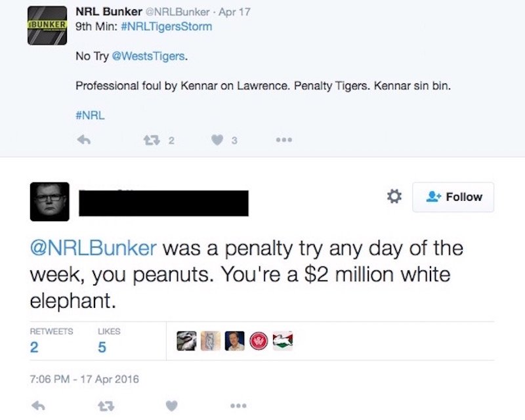Follow the account posting the reply
Viewport: 525px width, 420px height.
click(453, 196)
